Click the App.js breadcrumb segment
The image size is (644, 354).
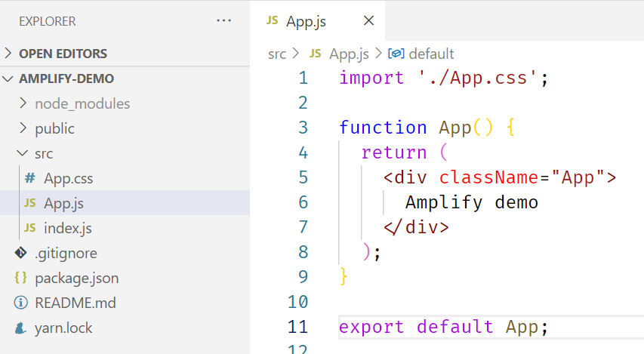349,54
